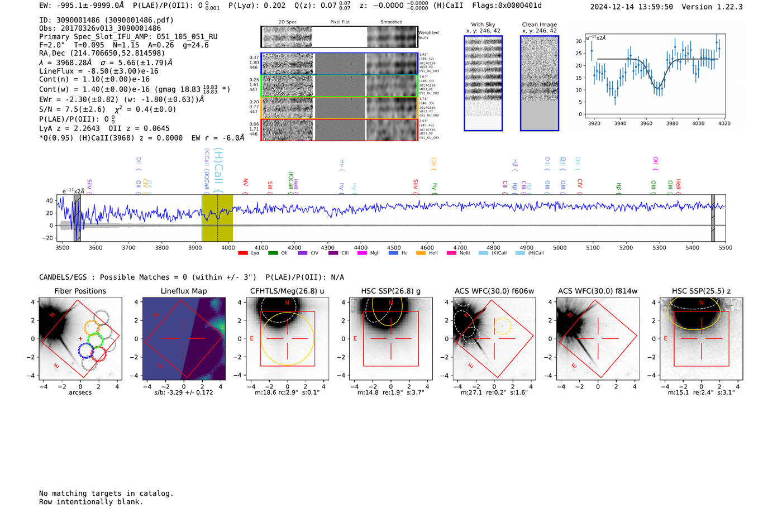
Task: Click the 'Row intentionally blank.' text
Action: tap(91, 502)
